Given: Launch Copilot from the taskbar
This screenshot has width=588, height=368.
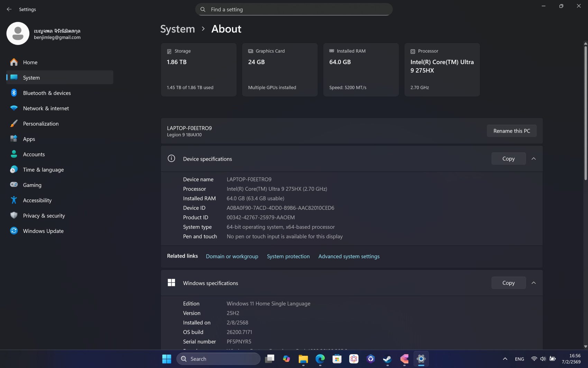Looking at the screenshot, I should [x=286, y=359].
